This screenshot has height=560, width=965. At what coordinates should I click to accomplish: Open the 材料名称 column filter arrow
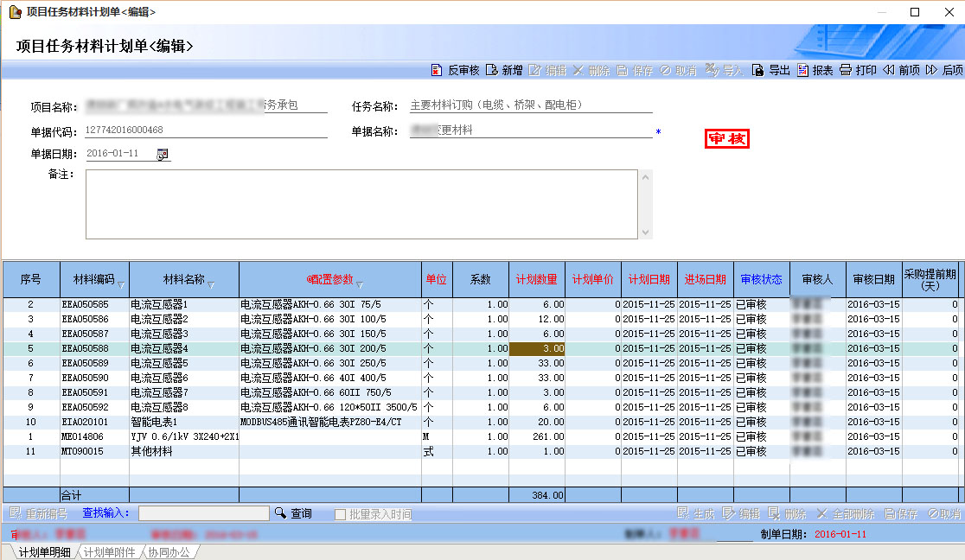point(211,284)
